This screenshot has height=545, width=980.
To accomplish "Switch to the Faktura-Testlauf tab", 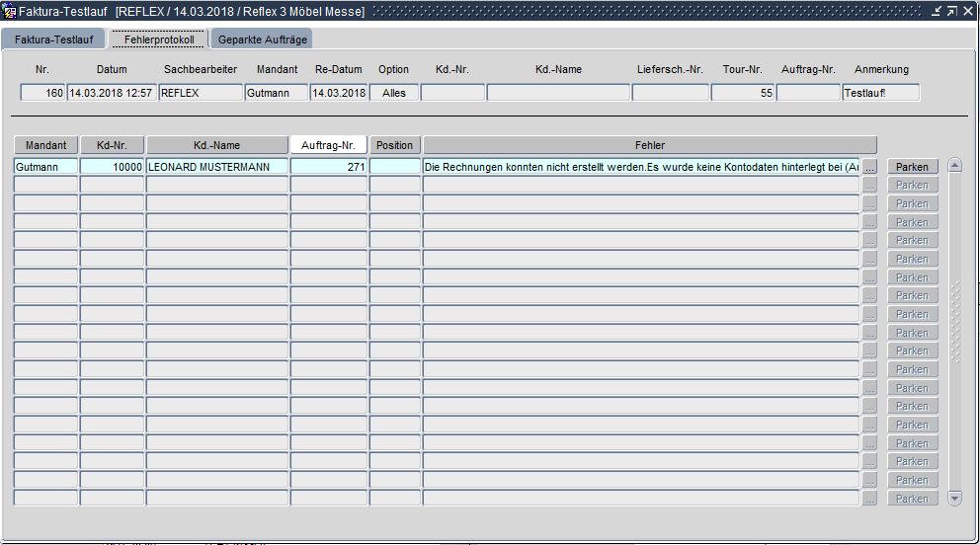I will [53, 39].
